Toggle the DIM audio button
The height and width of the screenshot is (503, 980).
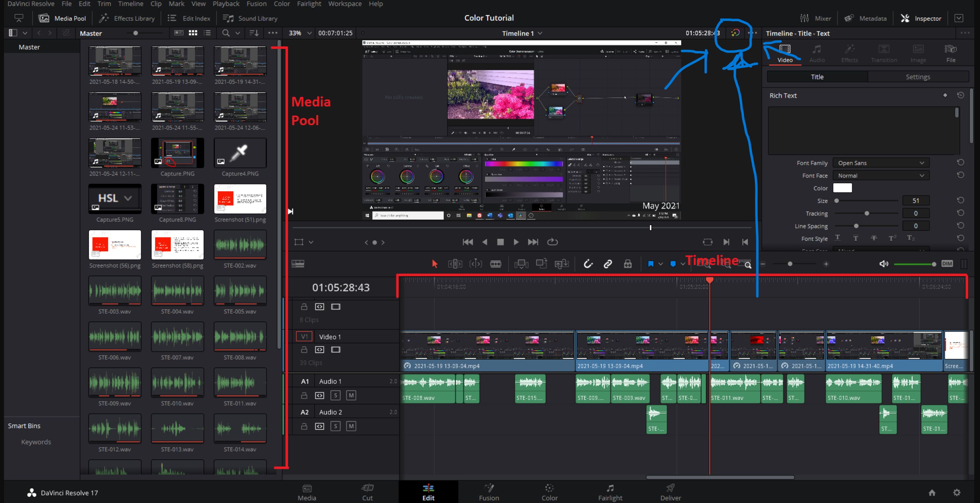click(947, 264)
